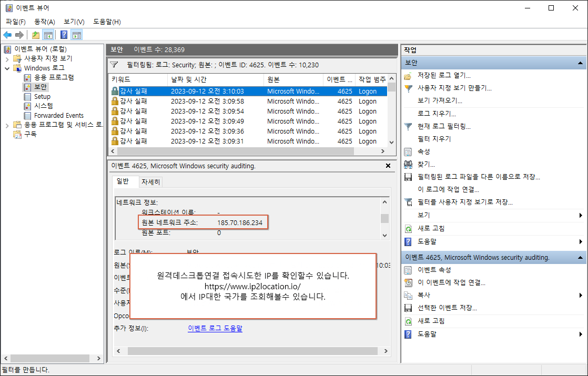588x376 pixels.
Task: Expand the 사용자 지정 보기 tree node
Action: point(7,59)
